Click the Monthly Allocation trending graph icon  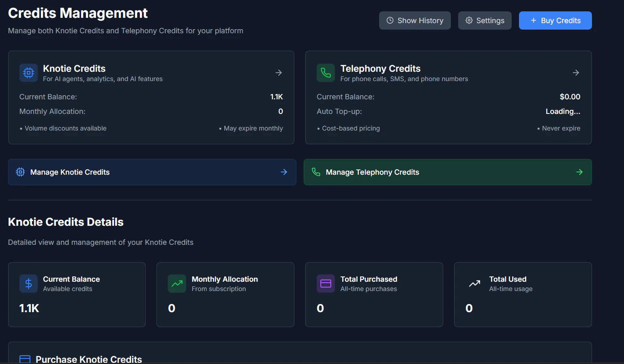177,283
